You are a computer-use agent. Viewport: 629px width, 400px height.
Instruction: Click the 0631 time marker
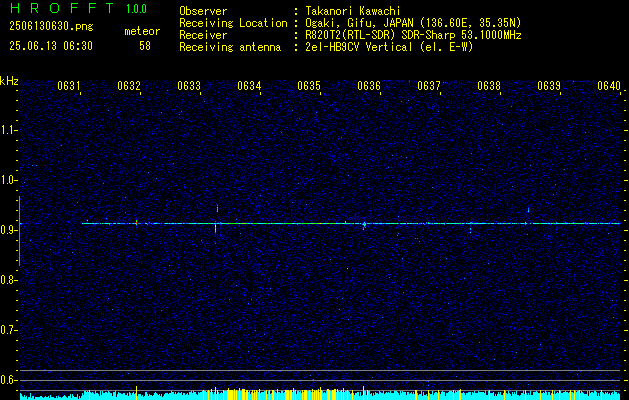coord(69,85)
